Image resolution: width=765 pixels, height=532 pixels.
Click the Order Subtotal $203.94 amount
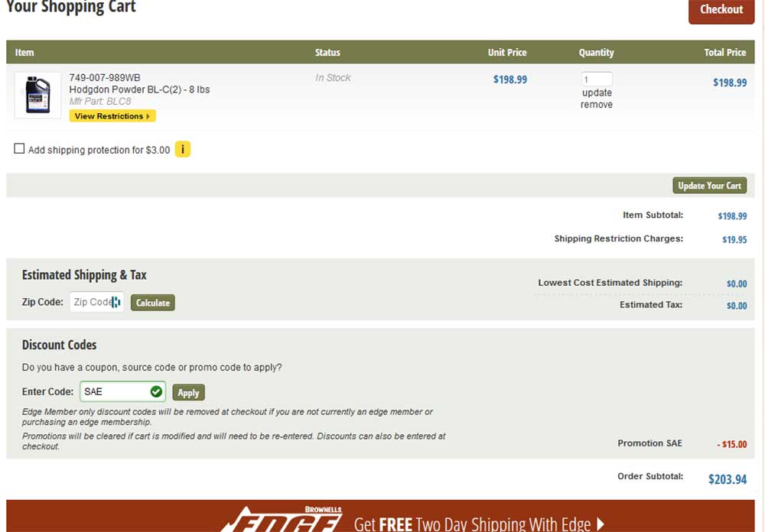pyautogui.click(x=728, y=479)
